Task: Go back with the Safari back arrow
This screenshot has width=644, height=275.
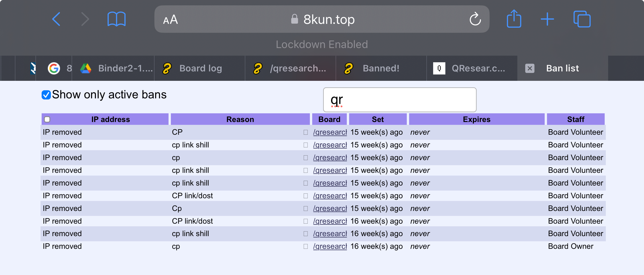Action: tap(56, 19)
